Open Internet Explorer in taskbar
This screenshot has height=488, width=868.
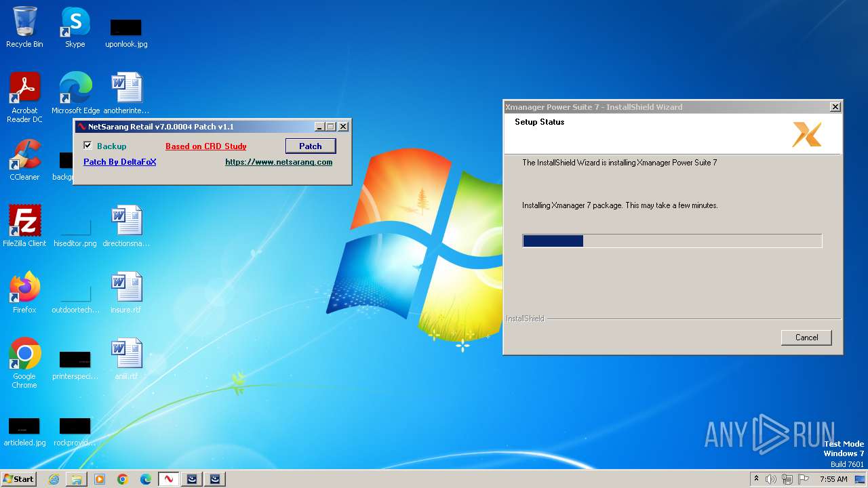[x=54, y=479]
